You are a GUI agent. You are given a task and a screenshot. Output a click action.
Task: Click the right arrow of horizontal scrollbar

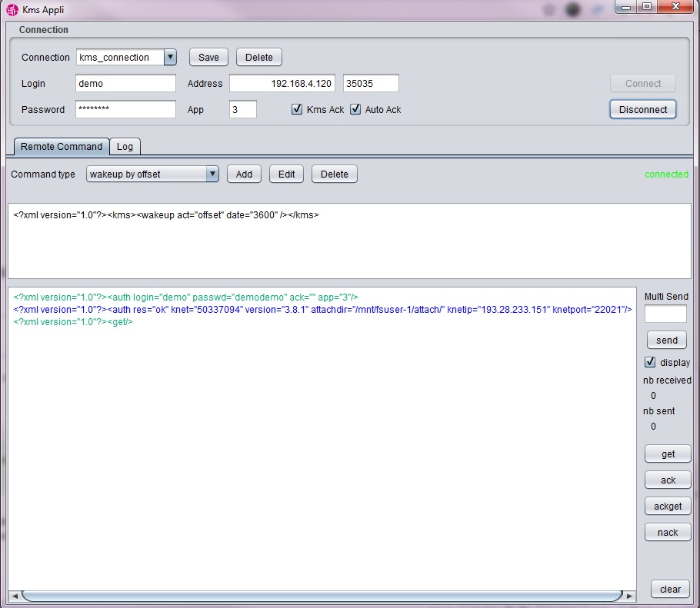pyautogui.click(x=630, y=596)
